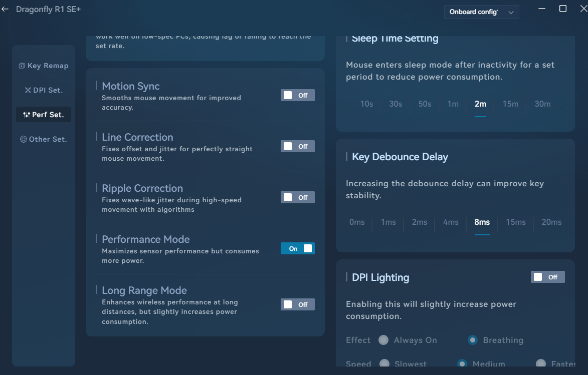Screen dimensions: 588x375
Task: Select the Perf Set. tab
Action: coord(44,115)
